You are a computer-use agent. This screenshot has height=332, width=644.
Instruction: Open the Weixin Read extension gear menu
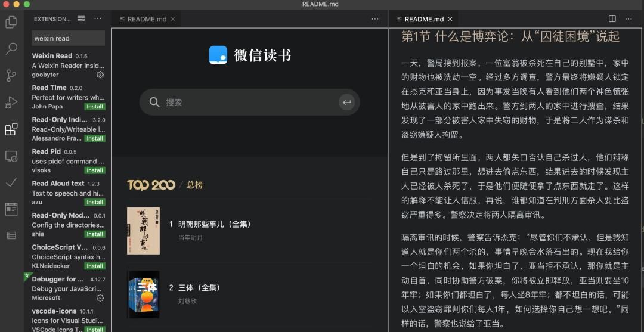(100, 75)
